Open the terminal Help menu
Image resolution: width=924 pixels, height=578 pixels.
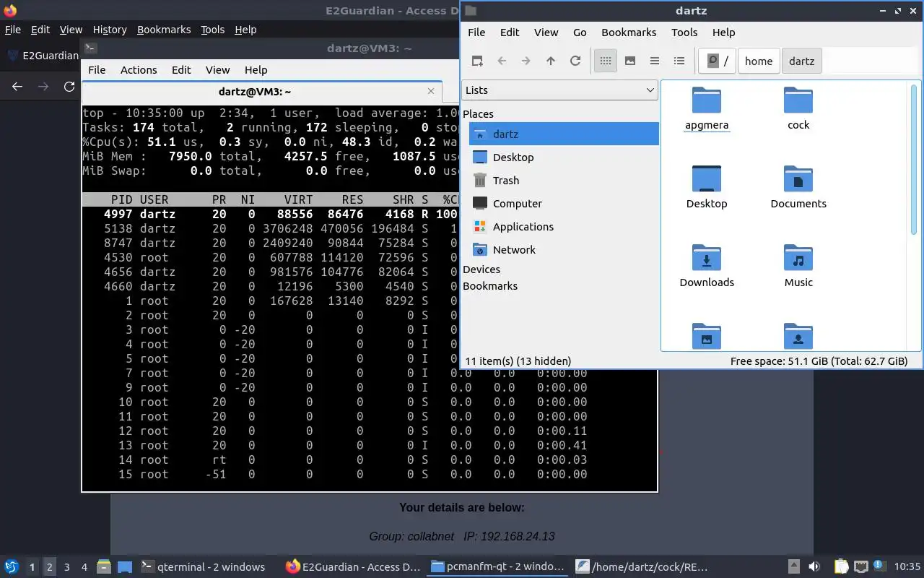(256, 70)
